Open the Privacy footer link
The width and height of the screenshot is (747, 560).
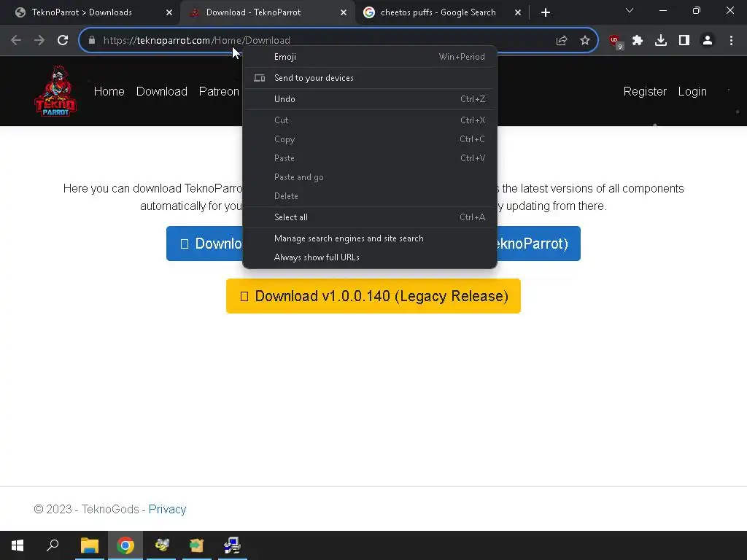click(167, 509)
